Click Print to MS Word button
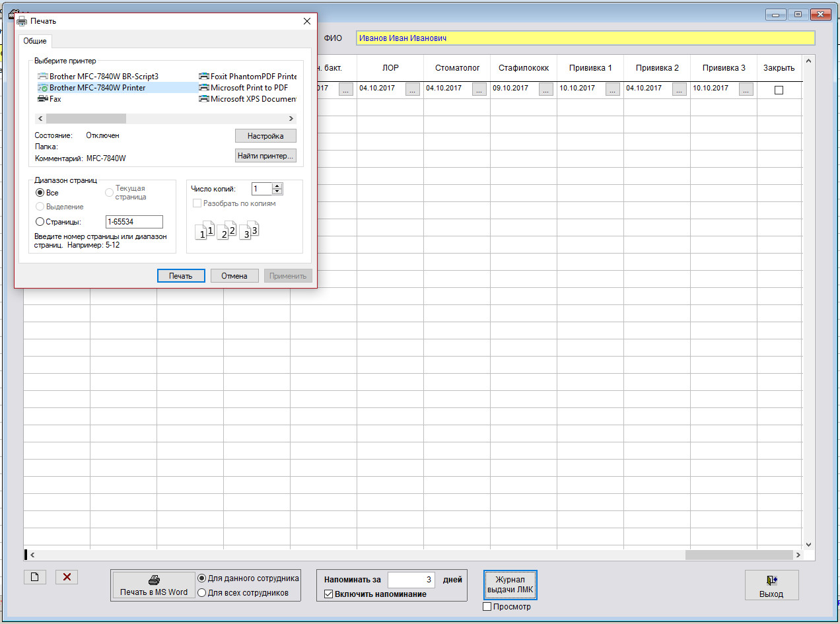 [154, 585]
